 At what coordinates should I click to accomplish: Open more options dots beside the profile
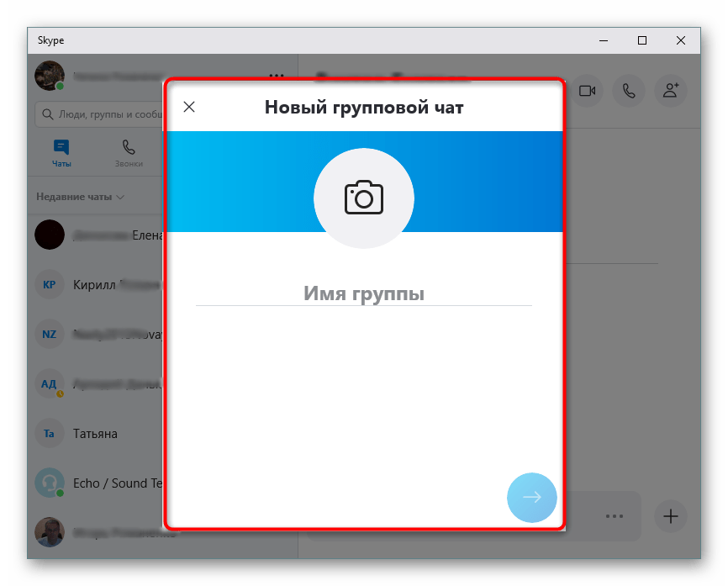277,75
